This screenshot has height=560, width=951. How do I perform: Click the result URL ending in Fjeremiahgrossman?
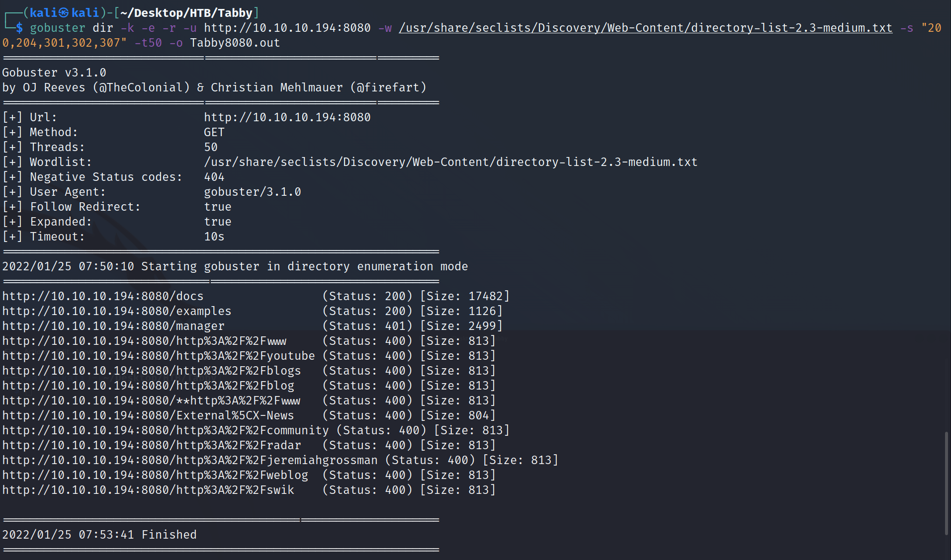tap(190, 460)
